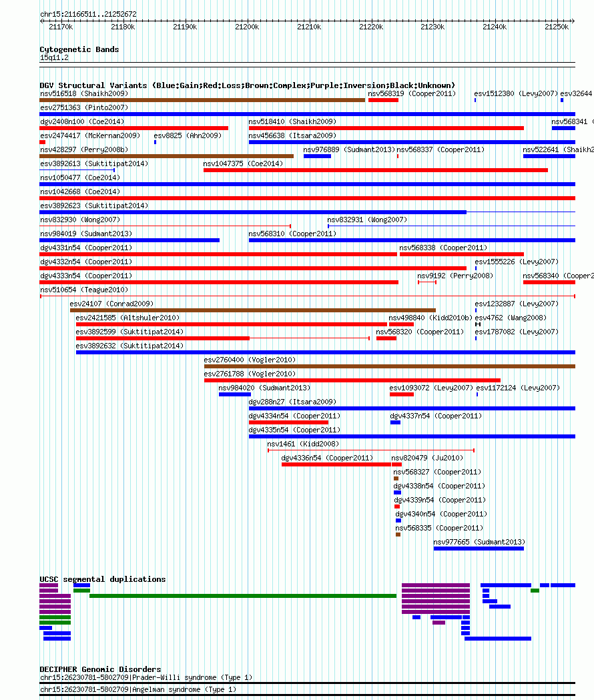
Task: Click the nsv9192 (Perry2008) label
Action: (455, 276)
